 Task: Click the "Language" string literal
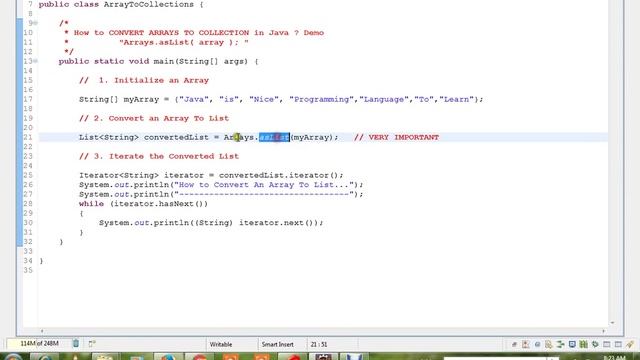(x=384, y=99)
